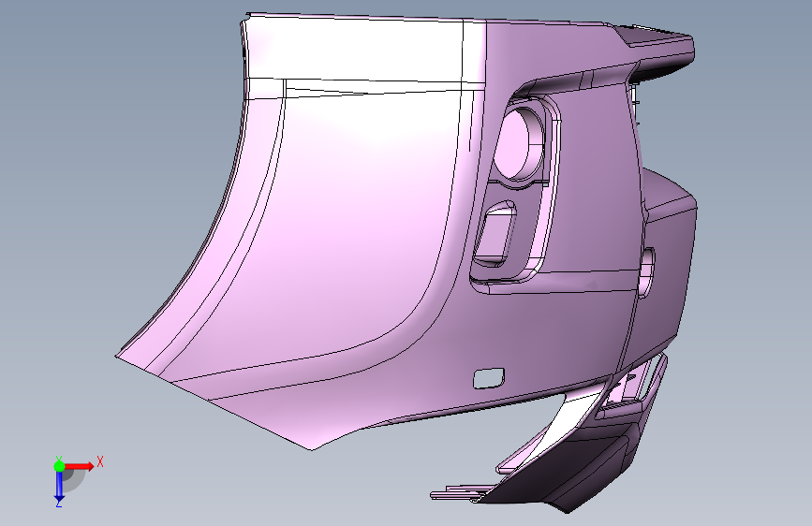Select the circular tail-light recess on the model

[x=518, y=143]
